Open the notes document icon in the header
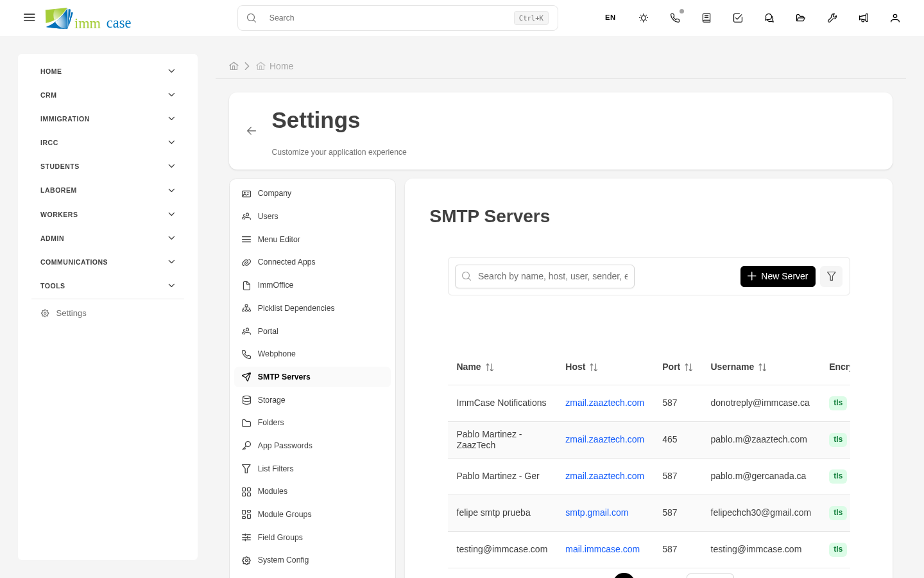The height and width of the screenshot is (578, 924). pyautogui.click(x=706, y=18)
